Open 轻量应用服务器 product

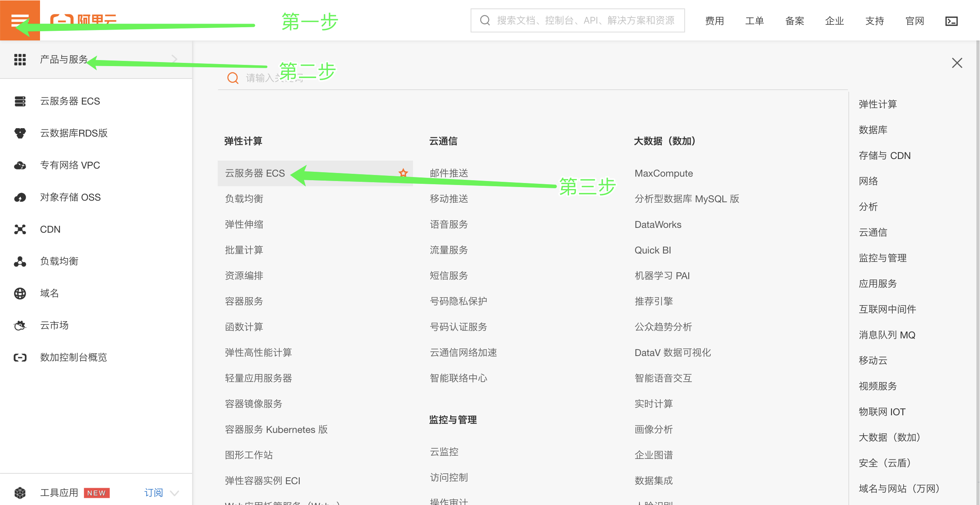coord(258,378)
